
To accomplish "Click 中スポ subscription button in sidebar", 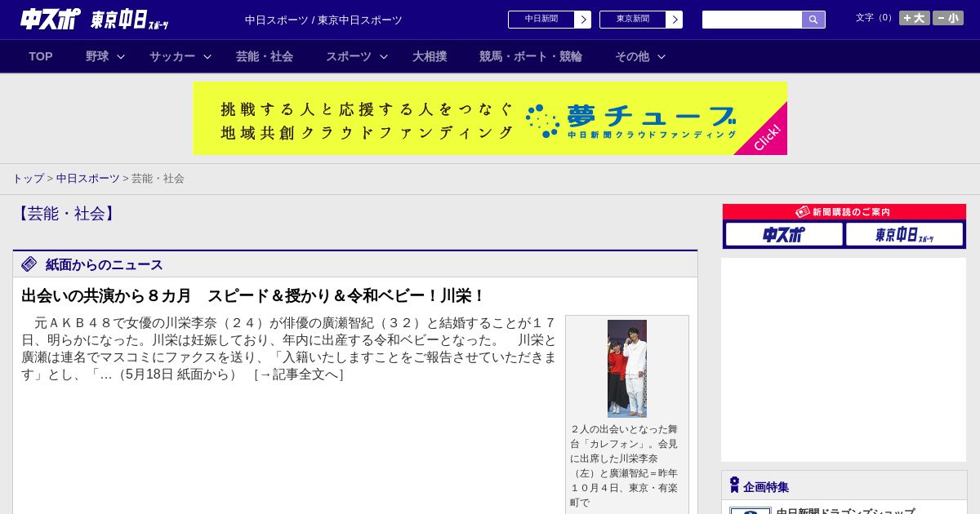I will click(x=784, y=234).
